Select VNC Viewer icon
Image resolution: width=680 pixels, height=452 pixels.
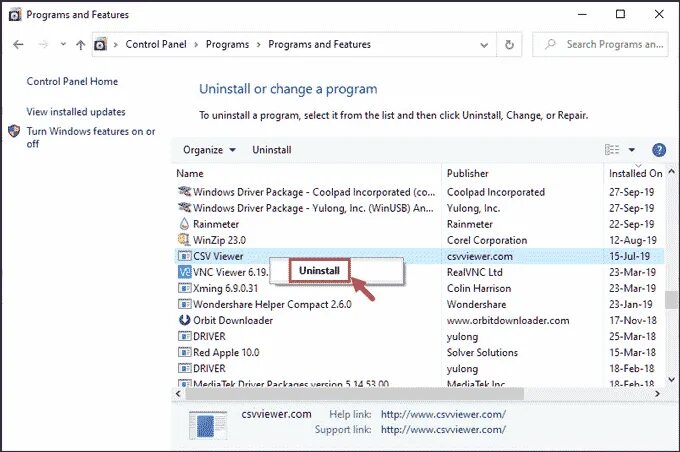pos(184,272)
